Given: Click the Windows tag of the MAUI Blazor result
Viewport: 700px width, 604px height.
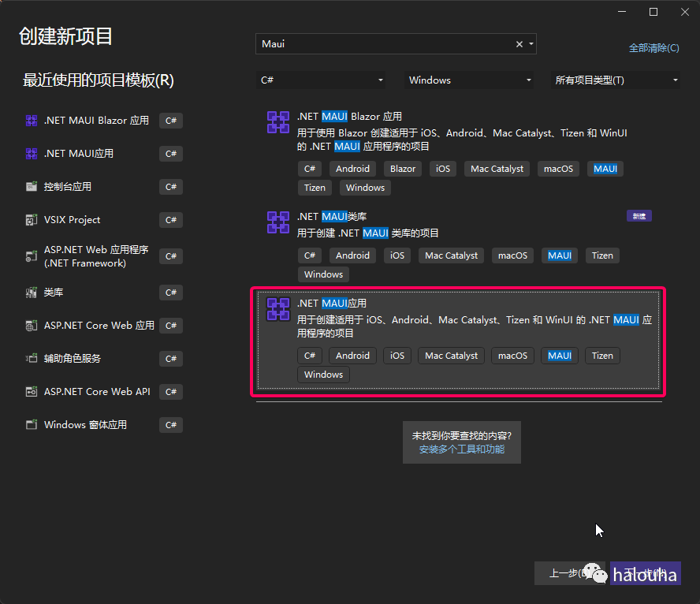Looking at the screenshot, I should click(x=365, y=188).
